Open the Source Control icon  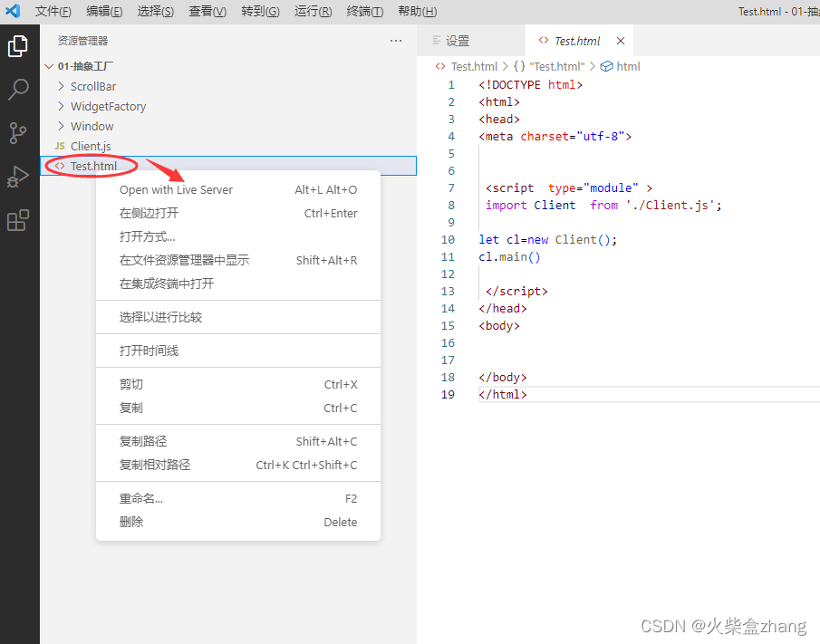click(x=20, y=132)
